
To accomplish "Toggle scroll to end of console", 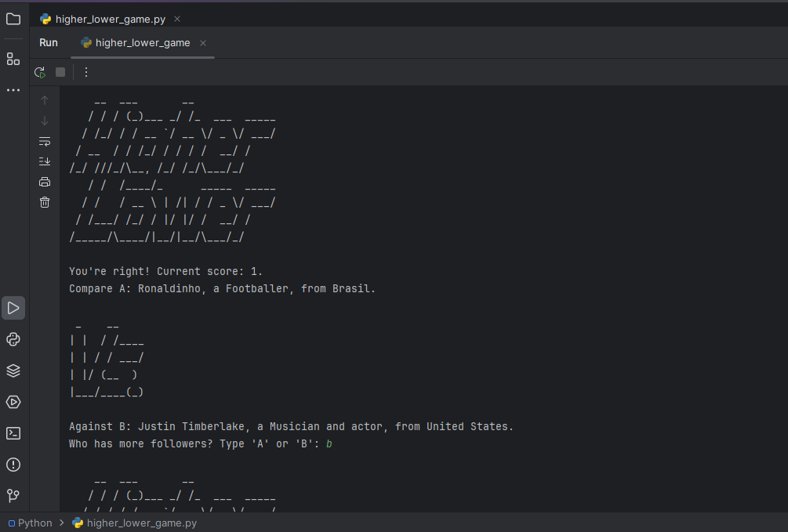I will point(45,161).
